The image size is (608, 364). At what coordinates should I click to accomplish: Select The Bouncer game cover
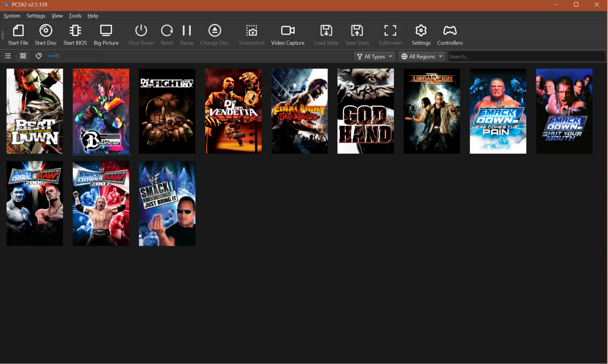tap(101, 111)
